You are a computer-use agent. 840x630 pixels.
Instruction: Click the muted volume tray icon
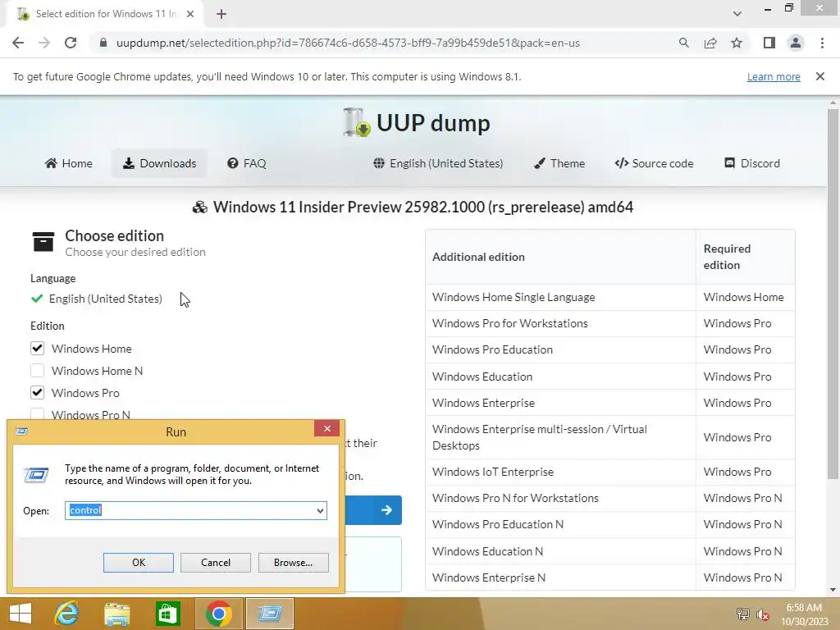tap(763, 614)
